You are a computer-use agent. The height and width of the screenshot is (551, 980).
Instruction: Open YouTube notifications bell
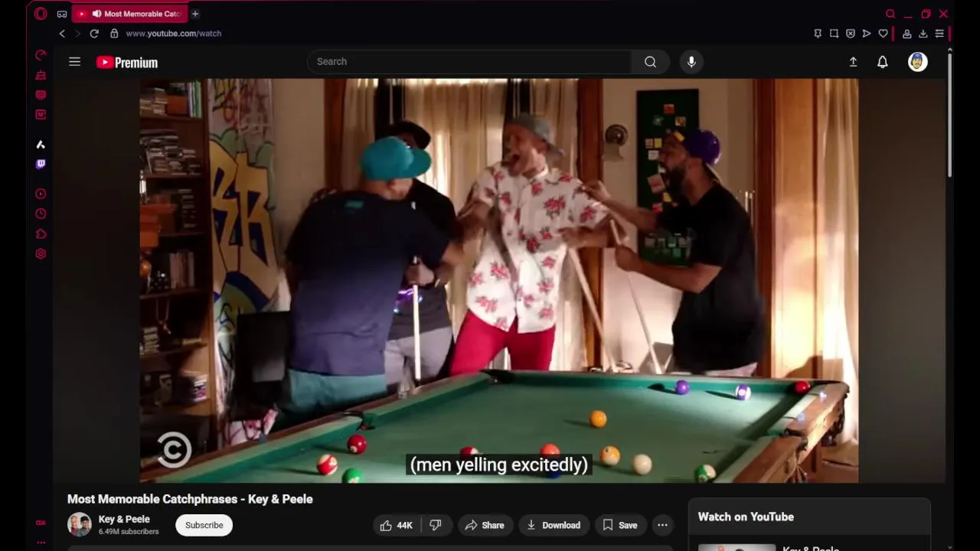pyautogui.click(x=883, y=62)
